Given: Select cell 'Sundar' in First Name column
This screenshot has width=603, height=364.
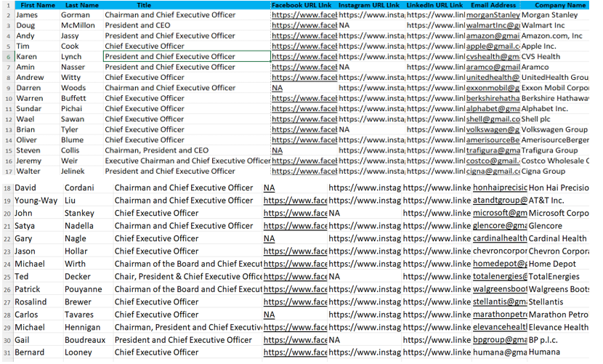Looking at the screenshot, I should click(x=38, y=109).
